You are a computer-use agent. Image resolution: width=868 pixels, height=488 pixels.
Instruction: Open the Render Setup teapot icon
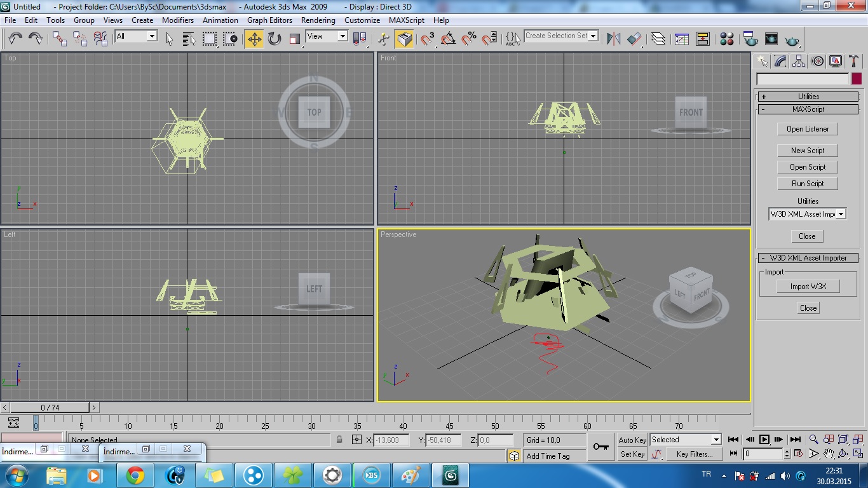pyautogui.click(x=750, y=39)
